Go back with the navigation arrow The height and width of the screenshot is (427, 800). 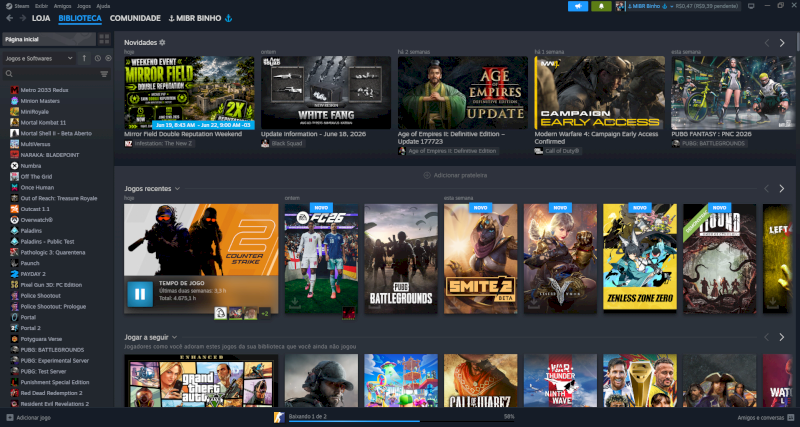pos(10,18)
